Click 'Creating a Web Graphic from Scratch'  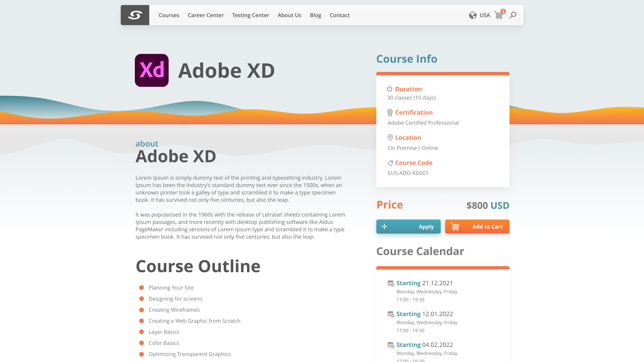(x=194, y=321)
